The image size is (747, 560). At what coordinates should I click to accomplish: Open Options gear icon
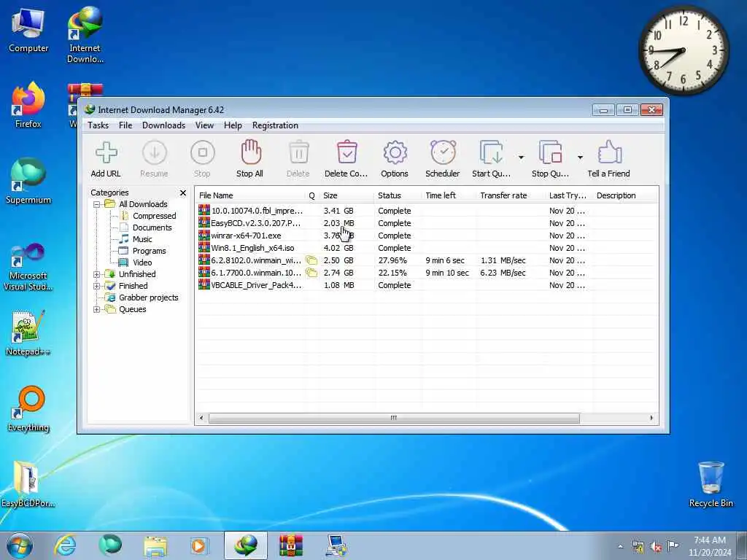(x=395, y=153)
